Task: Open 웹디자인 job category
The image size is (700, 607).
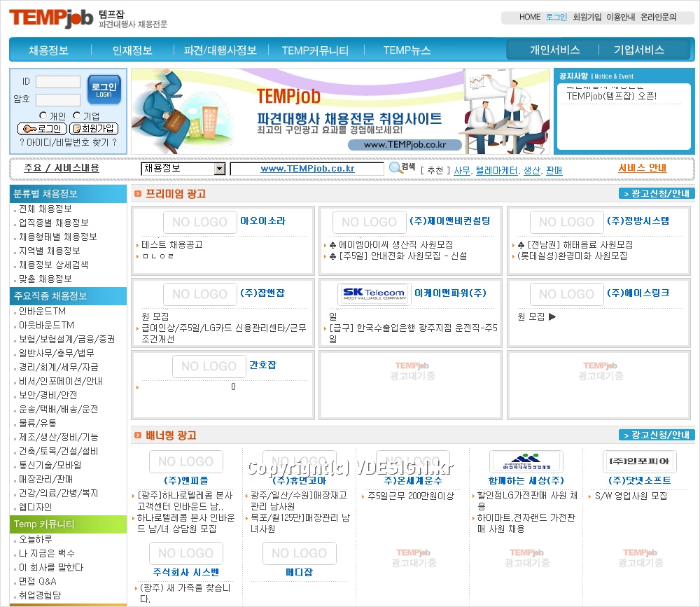Action: 35,507
